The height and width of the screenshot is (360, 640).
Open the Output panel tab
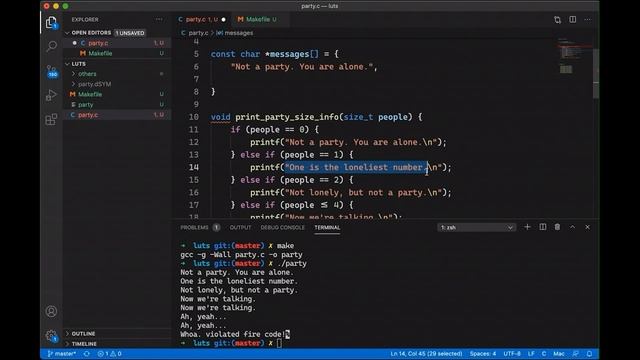(240, 227)
